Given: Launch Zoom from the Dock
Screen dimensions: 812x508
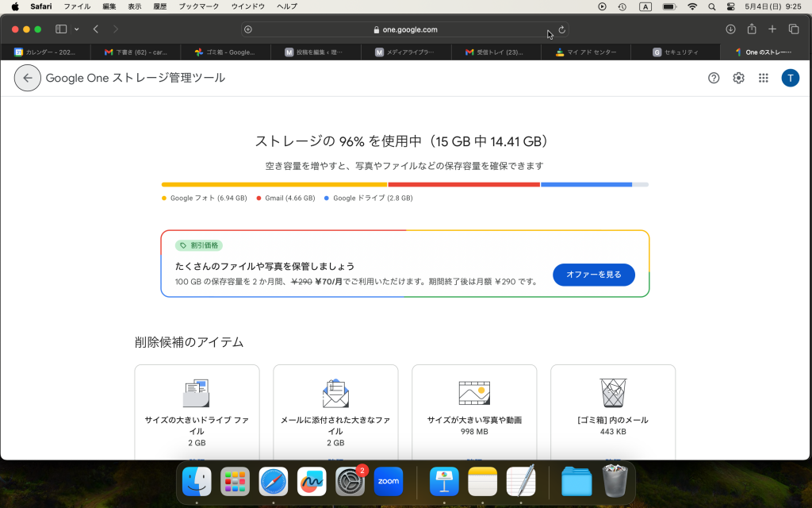Looking at the screenshot, I should pos(389,482).
